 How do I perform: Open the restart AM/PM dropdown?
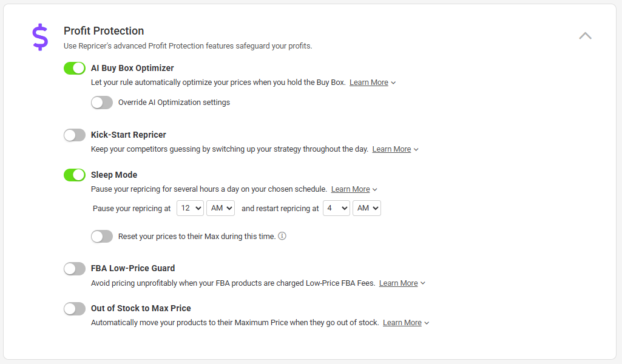click(367, 208)
